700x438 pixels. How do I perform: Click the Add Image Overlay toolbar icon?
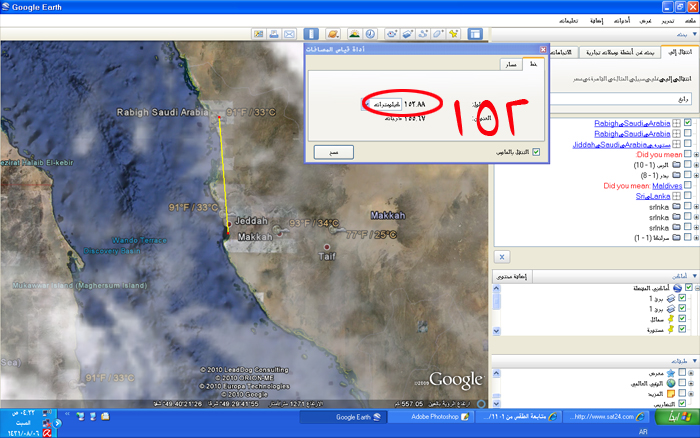pos(407,34)
